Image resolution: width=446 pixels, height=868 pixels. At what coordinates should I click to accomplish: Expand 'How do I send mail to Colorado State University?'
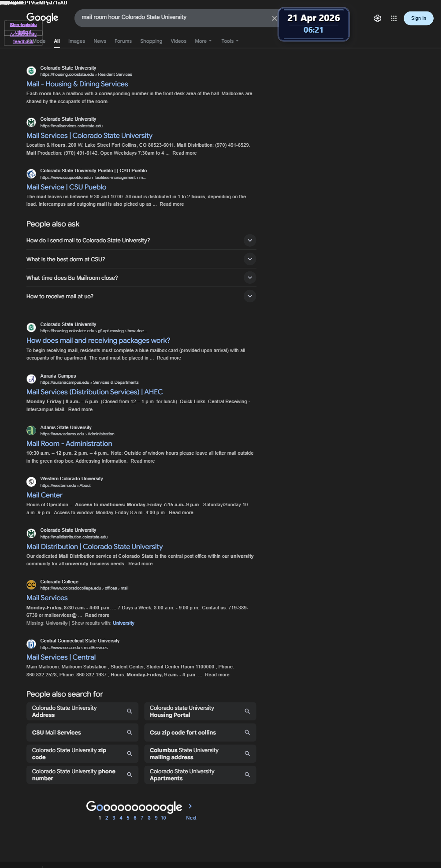click(x=141, y=241)
